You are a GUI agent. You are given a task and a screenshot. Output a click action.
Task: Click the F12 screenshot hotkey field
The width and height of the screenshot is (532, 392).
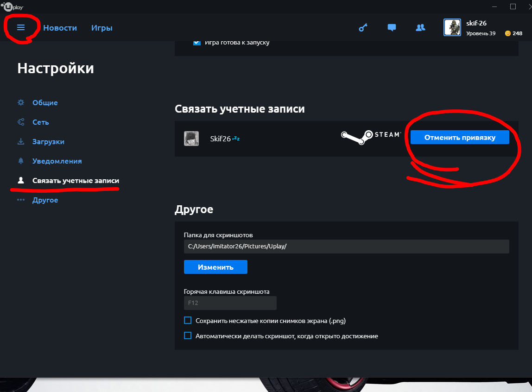click(230, 303)
